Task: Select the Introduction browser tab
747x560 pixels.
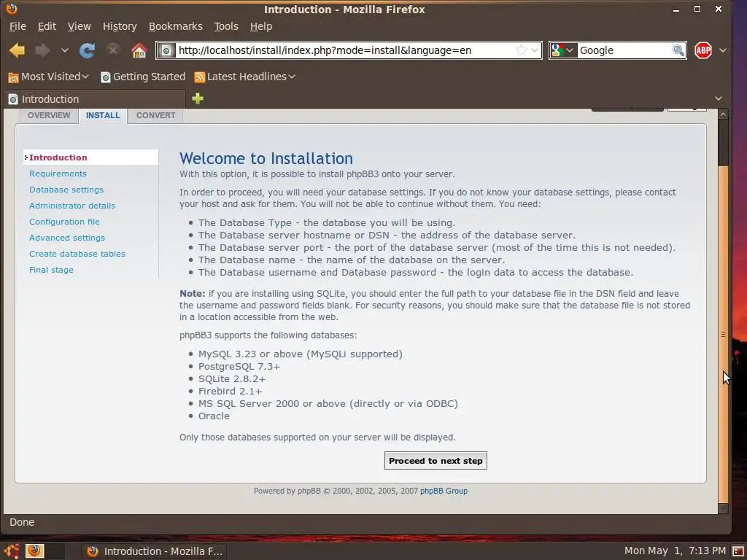Action: tap(94, 99)
